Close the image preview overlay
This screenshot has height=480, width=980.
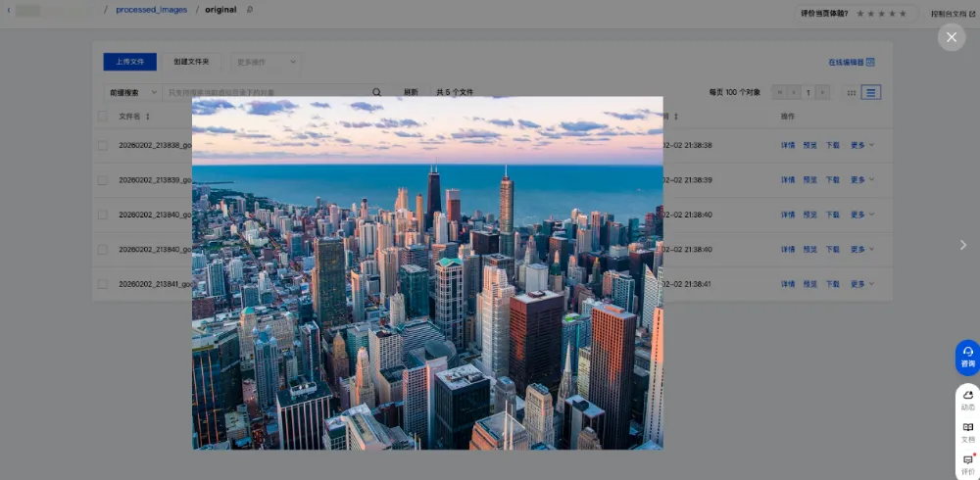[x=951, y=37]
